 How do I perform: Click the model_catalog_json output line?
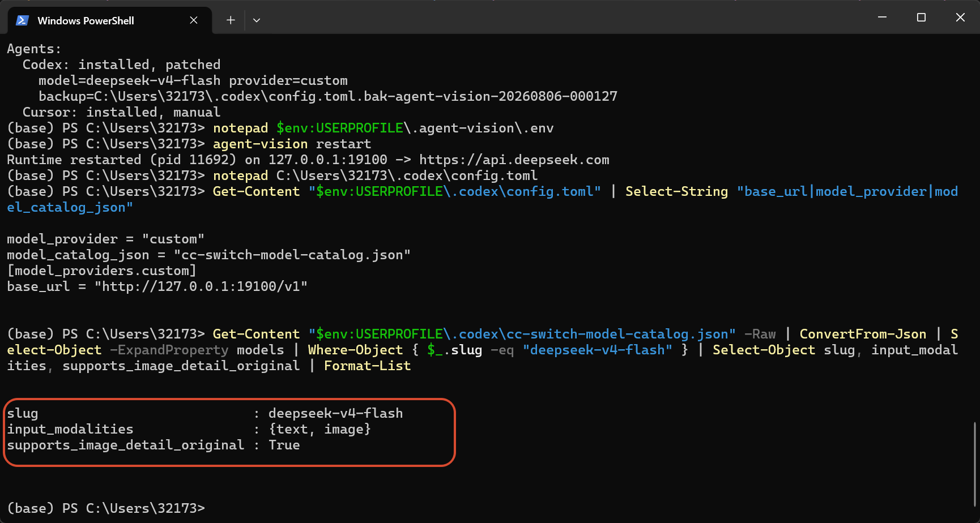point(208,255)
